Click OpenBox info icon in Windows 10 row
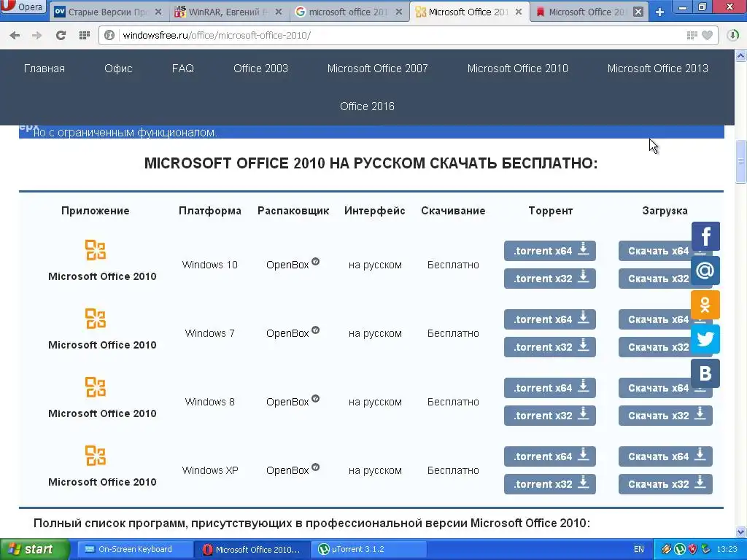747x560 pixels. point(315,262)
